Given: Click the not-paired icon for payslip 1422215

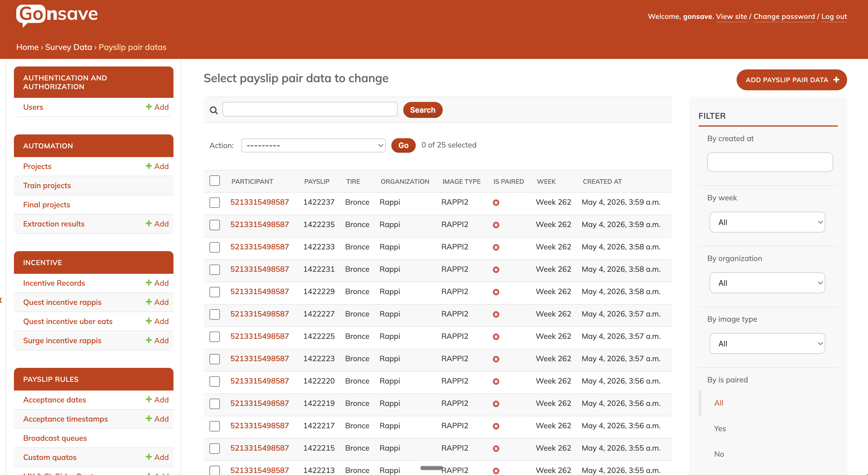Looking at the screenshot, I should pos(496,448).
